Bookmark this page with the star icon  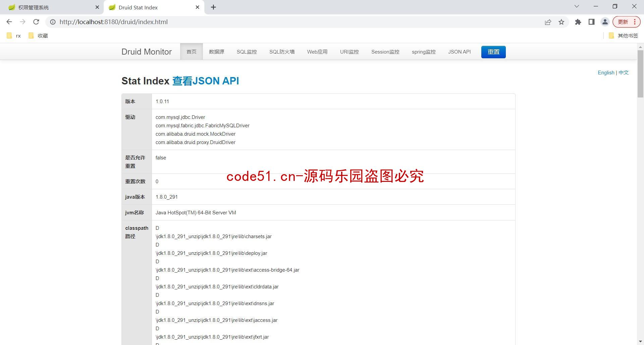pos(561,22)
